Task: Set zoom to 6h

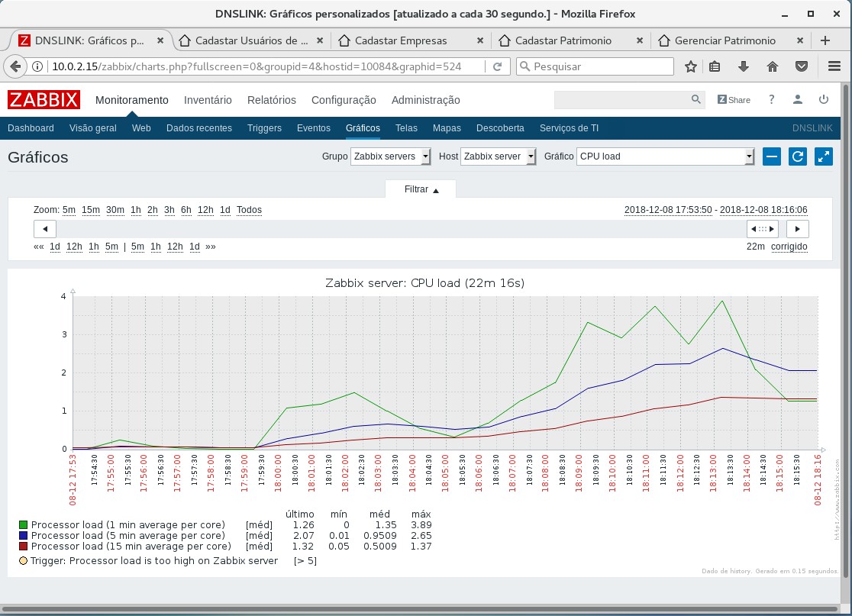Action: [x=186, y=210]
